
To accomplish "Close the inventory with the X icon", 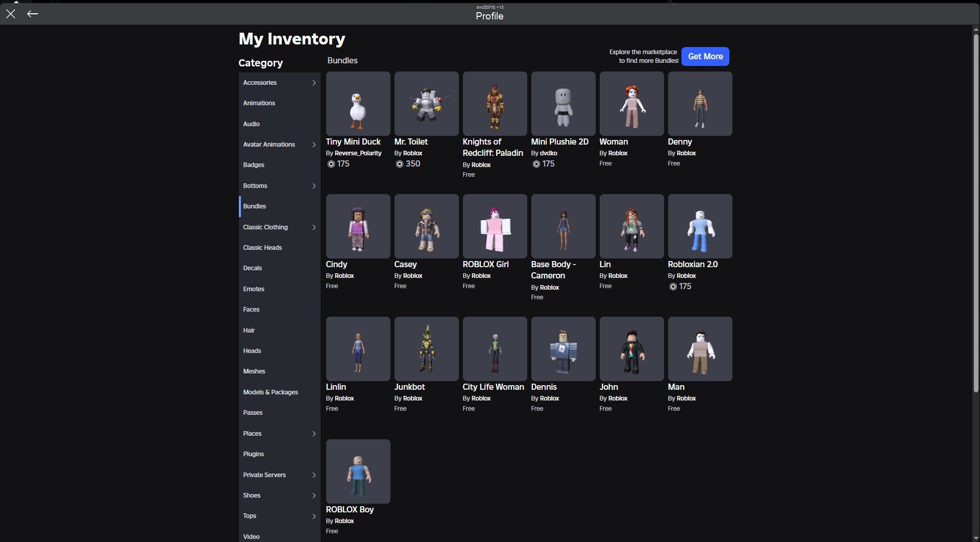I will (x=11, y=14).
